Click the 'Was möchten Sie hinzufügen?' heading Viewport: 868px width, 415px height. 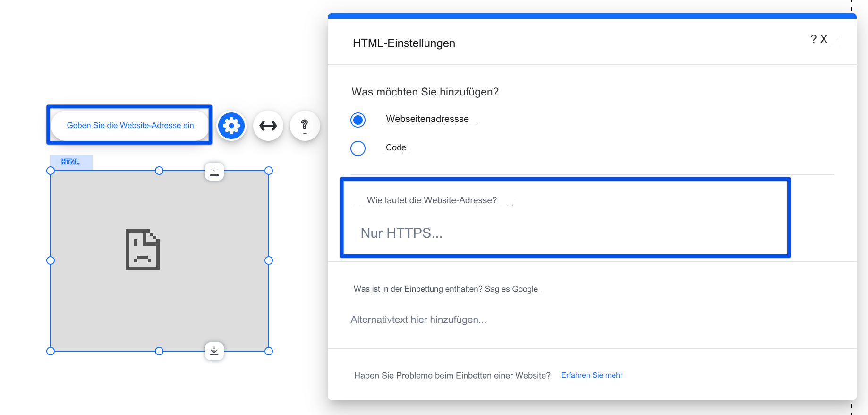click(425, 92)
